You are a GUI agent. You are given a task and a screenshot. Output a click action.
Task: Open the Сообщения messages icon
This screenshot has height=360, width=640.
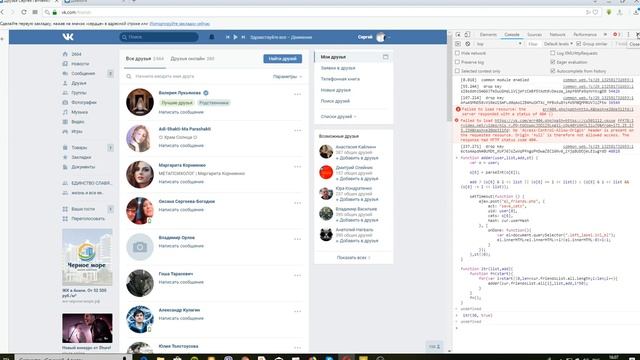pos(65,73)
